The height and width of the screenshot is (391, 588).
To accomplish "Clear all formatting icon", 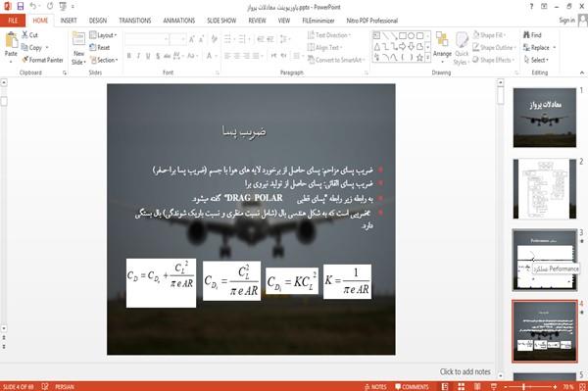I will point(214,39).
